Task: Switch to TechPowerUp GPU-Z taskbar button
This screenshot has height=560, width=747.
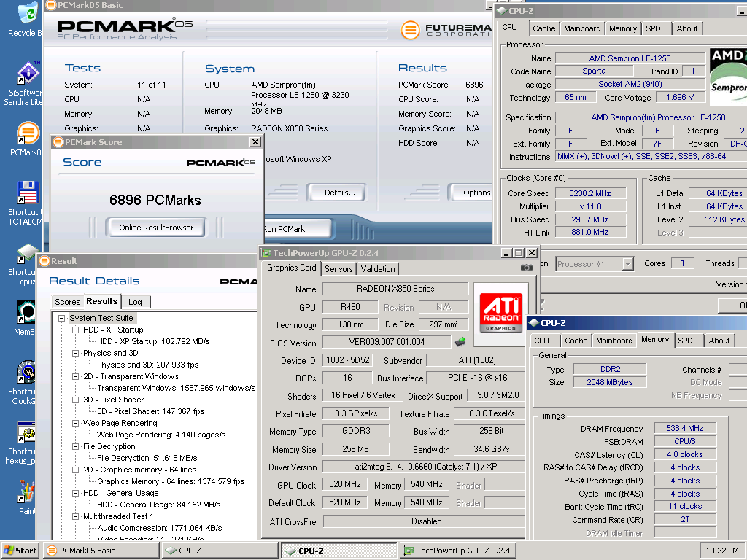Action: click(x=457, y=551)
